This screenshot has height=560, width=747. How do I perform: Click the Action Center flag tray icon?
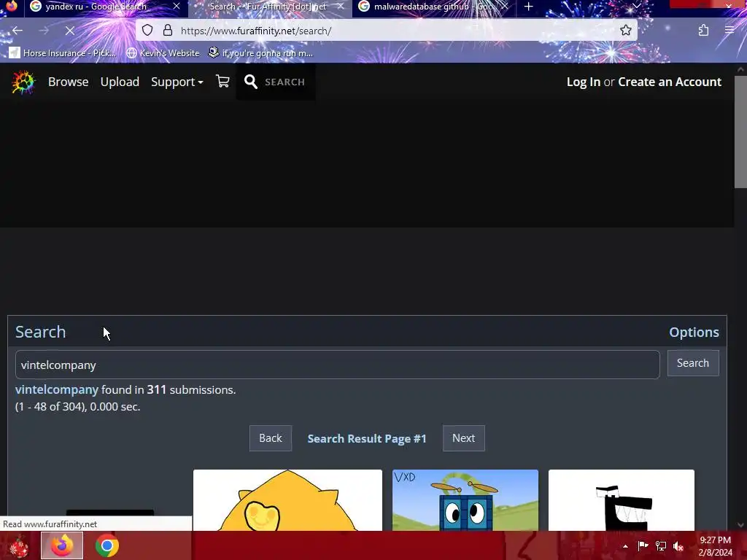click(x=643, y=545)
